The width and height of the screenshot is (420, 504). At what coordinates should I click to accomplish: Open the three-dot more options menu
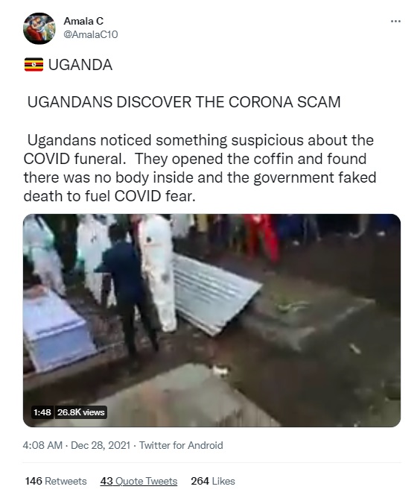point(395,21)
